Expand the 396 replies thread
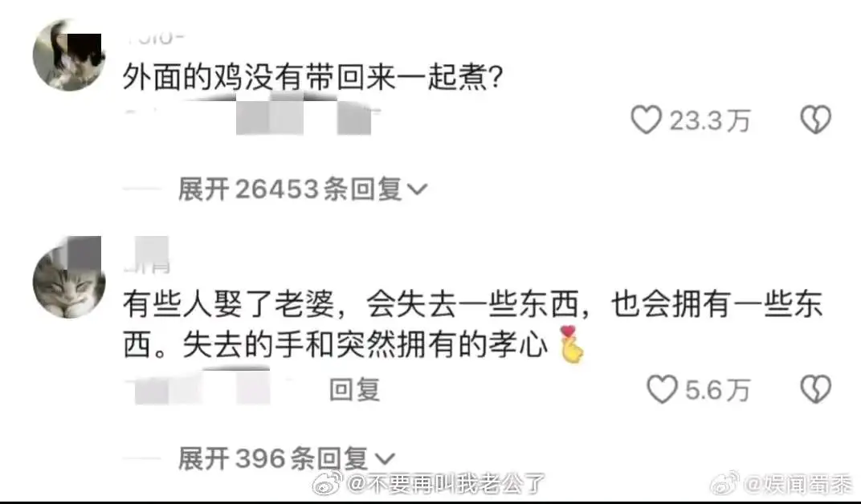The height and width of the screenshot is (504, 861). [x=287, y=458]
